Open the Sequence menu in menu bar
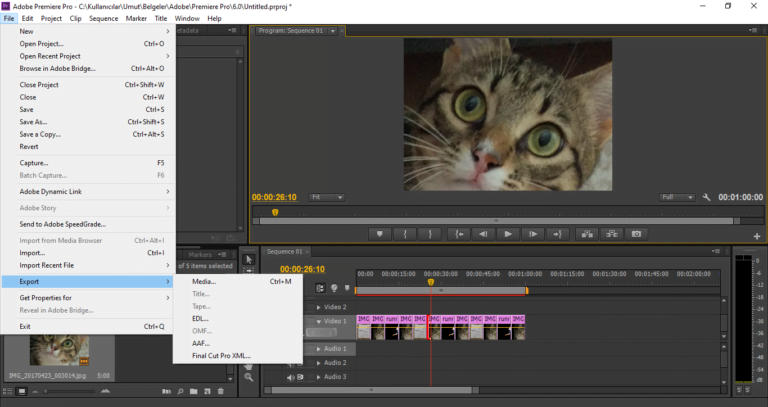The image size is (768, 407). (x=103, y=19)
